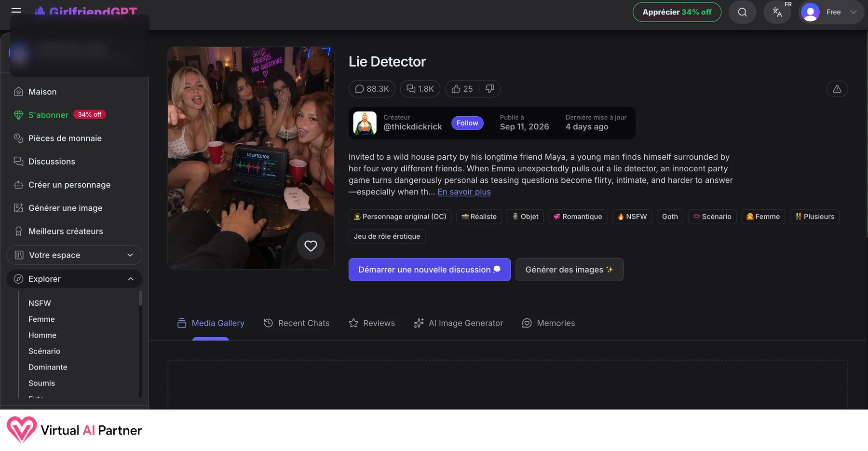Dislike the character with thumbs-down

490,89
